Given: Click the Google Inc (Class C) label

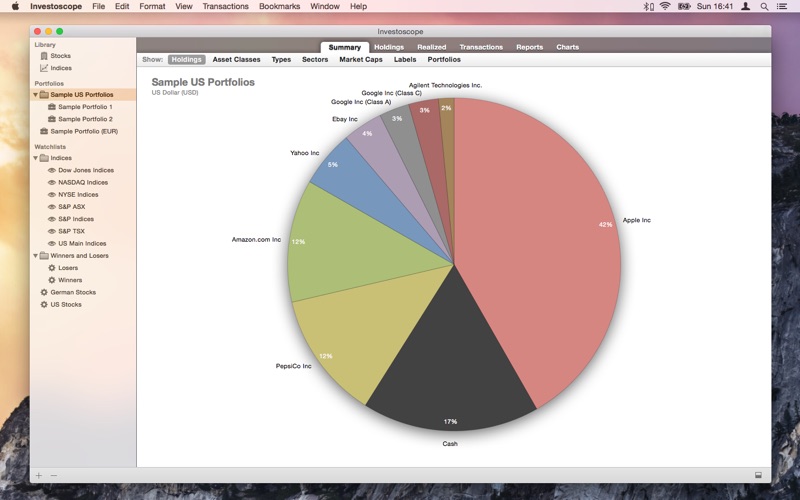Looking at the screenshot, I should click(x=391, y=93).
